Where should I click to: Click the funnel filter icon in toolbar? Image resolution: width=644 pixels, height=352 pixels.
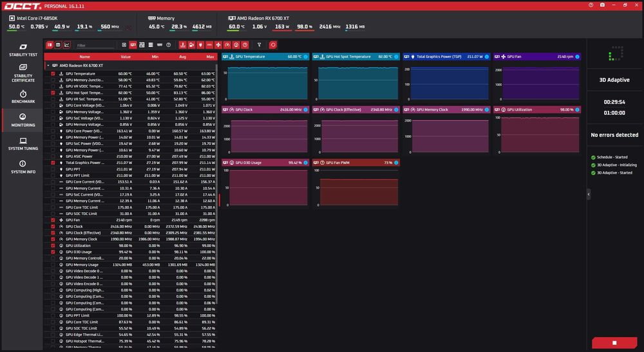(259, 44)
